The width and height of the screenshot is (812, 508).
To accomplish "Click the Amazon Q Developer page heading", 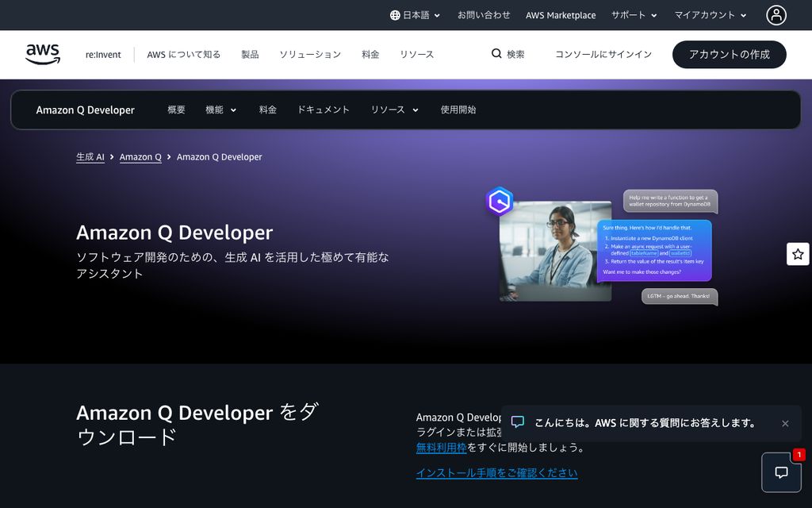I will (x=174, y=233).
